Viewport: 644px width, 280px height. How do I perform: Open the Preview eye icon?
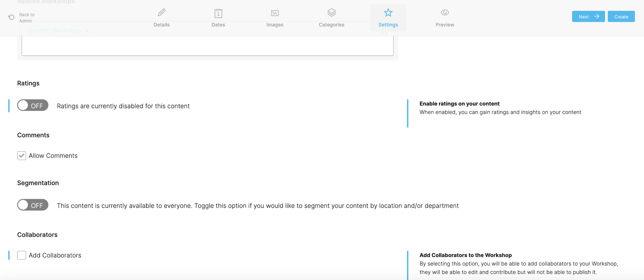coord(445,12)
